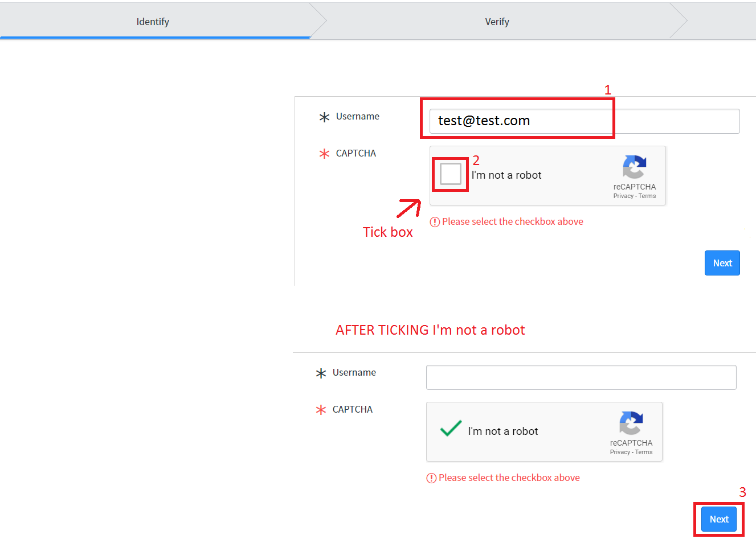Open the Privacy link in lower reCAPTCHA
This screenshot has height=543, width=756.
pyautogui.click(x=620, y=452)
